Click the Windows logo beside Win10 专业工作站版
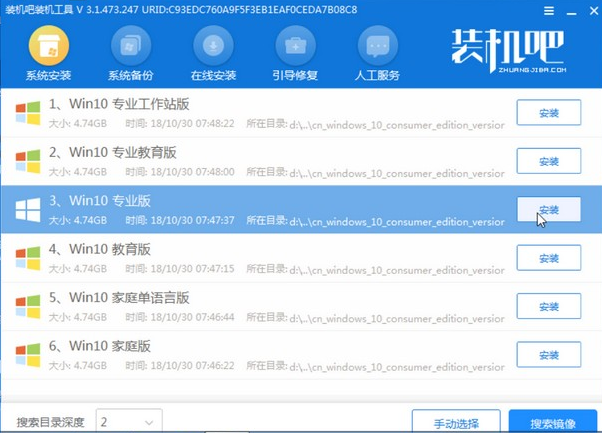The height and width of the screenshot is (433, 602). click(x=28, y=113)
